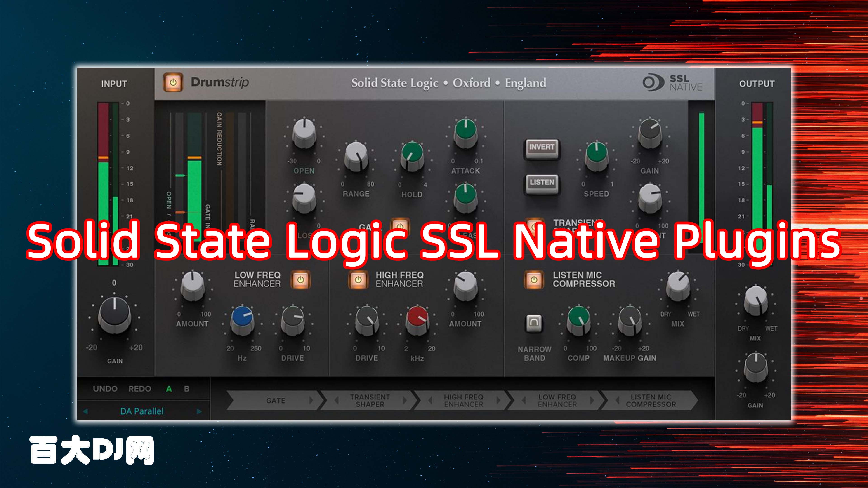Click the High Freq Enhancer DRIVE knob
The image size is (868, 488).
(x=367, y=320)
